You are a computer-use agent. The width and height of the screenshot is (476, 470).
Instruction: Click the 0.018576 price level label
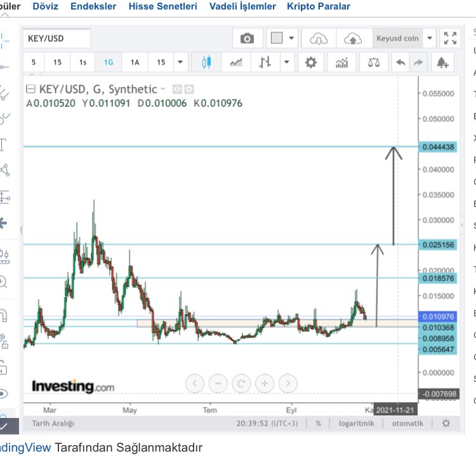click(438, 278)
